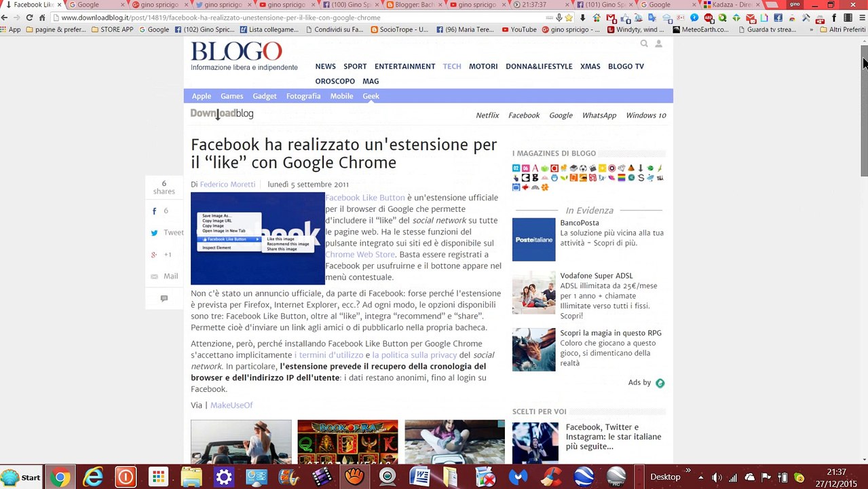
Task: Share via Google +1 icon
Action: (155, 255)
